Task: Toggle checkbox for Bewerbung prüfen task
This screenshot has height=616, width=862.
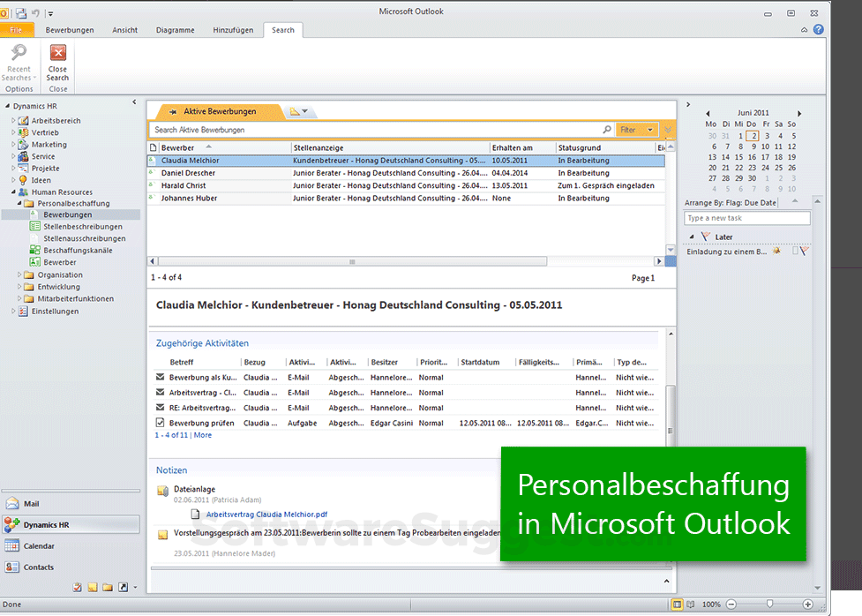Action: tap(160, 423)
